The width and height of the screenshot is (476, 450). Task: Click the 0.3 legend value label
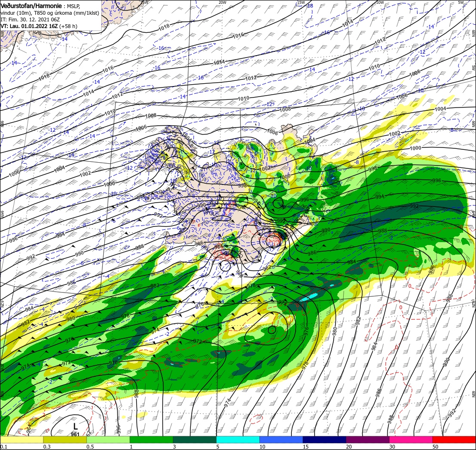pyautogui.click(x=47, y=446)
